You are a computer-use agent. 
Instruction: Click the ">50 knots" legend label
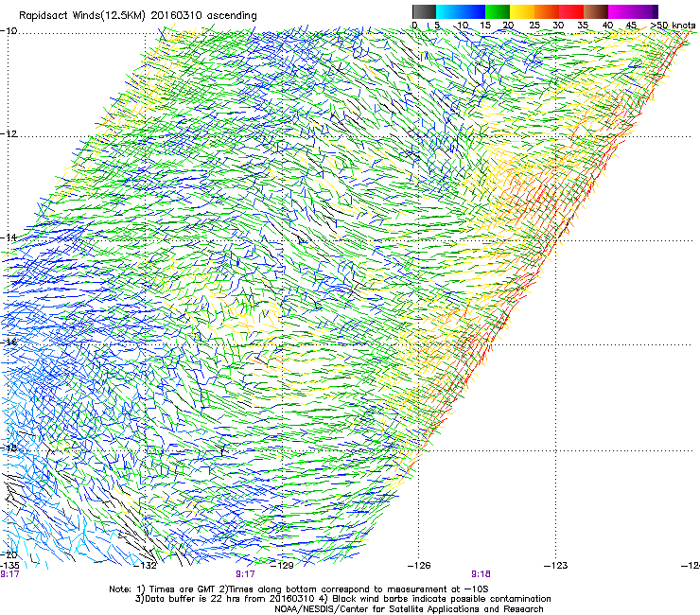coord(673,26)
